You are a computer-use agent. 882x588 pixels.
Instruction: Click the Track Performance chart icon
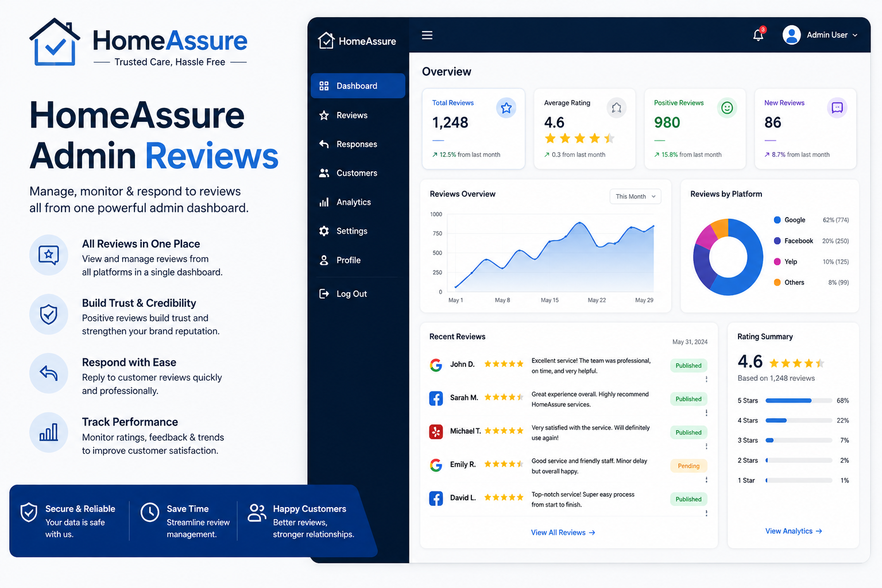pos(49,432)
